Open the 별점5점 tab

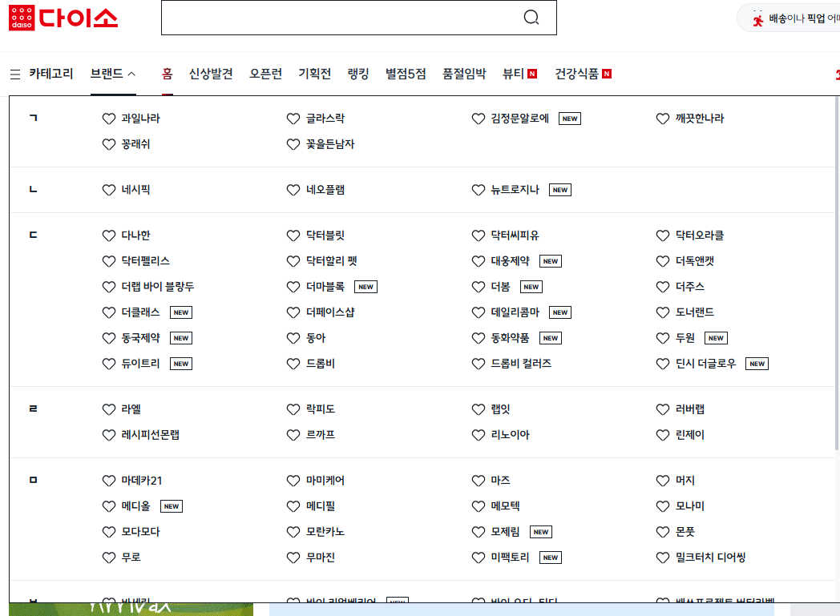click(406, 74)
